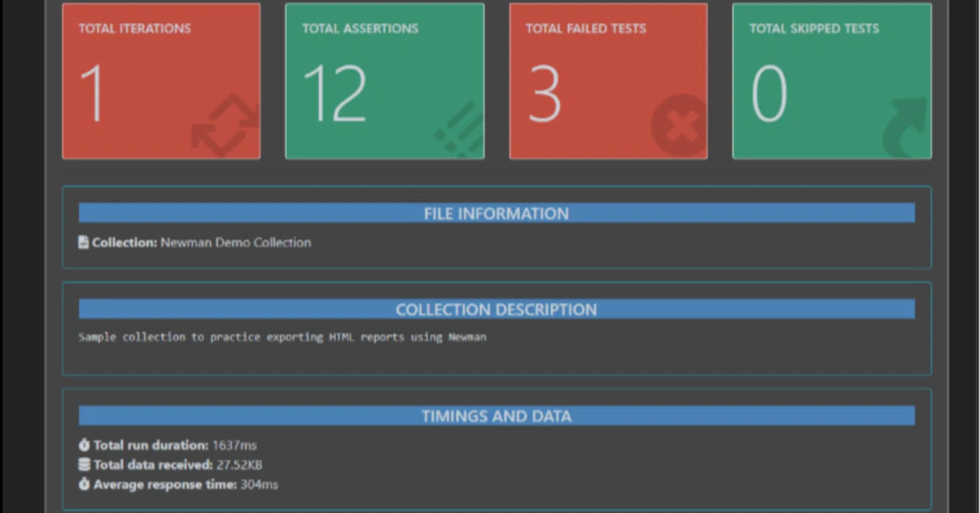This screenshot has height=513, width=980.
Task: Click the Sample collection description text
Action: click(283, 337)
